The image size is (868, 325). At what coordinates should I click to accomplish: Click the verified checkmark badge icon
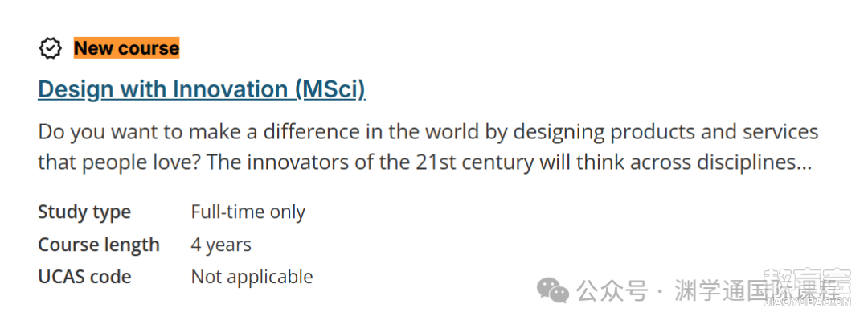pos(51,48)
